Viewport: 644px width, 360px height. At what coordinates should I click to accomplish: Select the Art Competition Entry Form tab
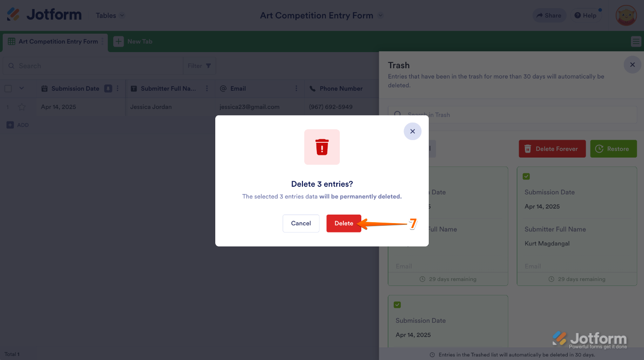(x=58, y=42)
